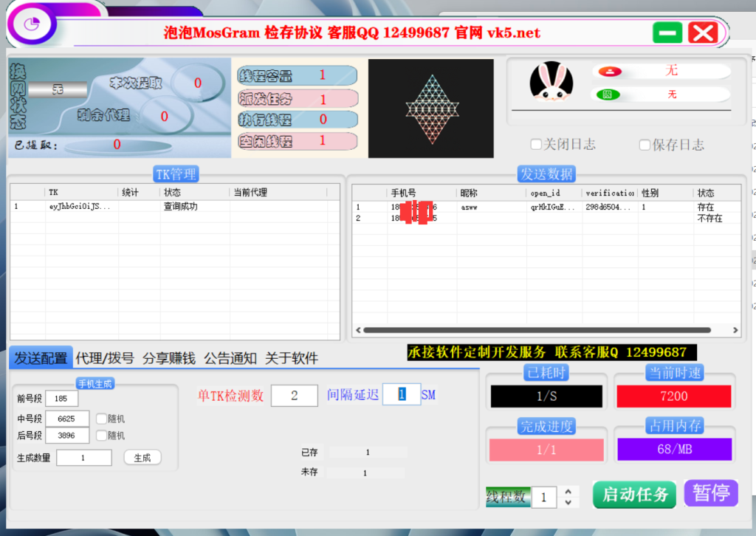The height and width of the screenshot is (536, 756).
Task: Enable the 关闭日志 checkbox
Action: [x=536, y=144]
